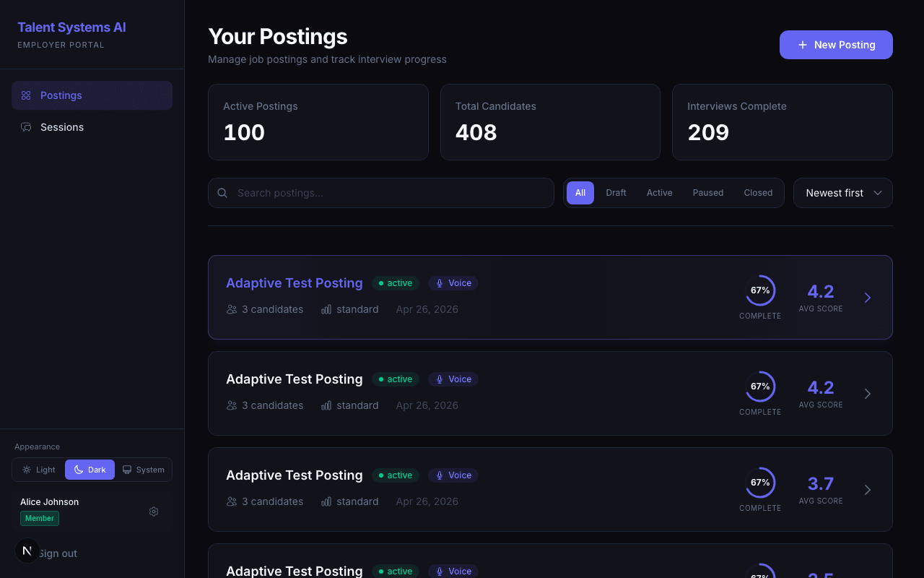924x578 pixels.
Task: Click the plus icon on New Posting
Action: point(803,45)
